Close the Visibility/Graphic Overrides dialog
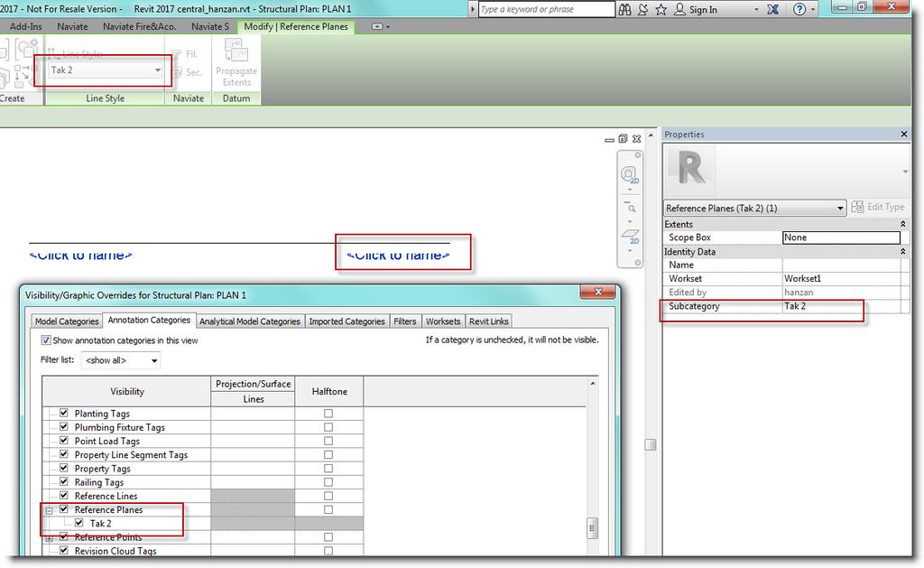 (598, 292)
